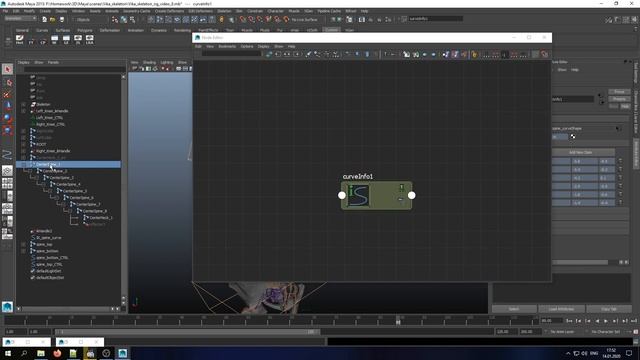The image size is (640, 360).
Task: Select the arrow Select tool in toolbox
Action: pos(7,69)
